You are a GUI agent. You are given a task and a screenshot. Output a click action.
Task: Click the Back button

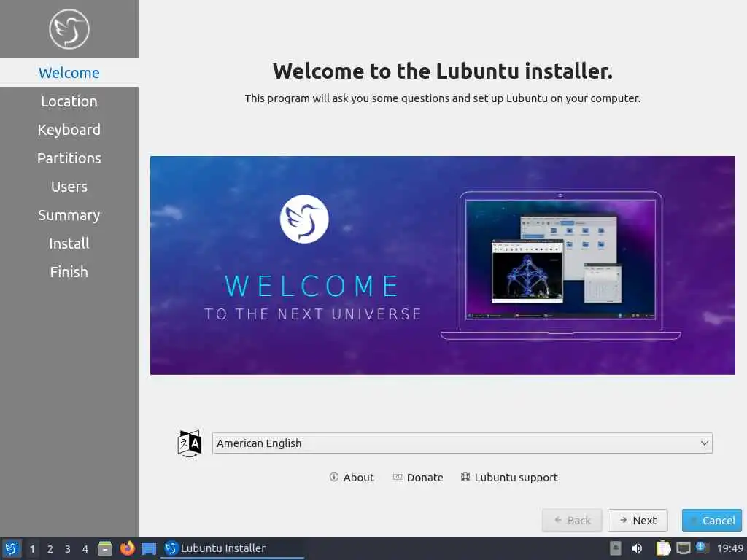tap(572, 521)
